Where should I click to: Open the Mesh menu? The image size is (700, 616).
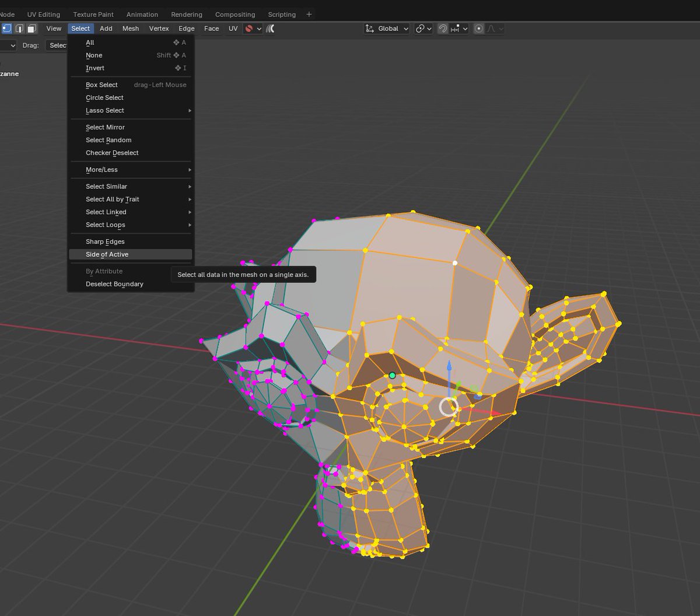pos(131,29)
